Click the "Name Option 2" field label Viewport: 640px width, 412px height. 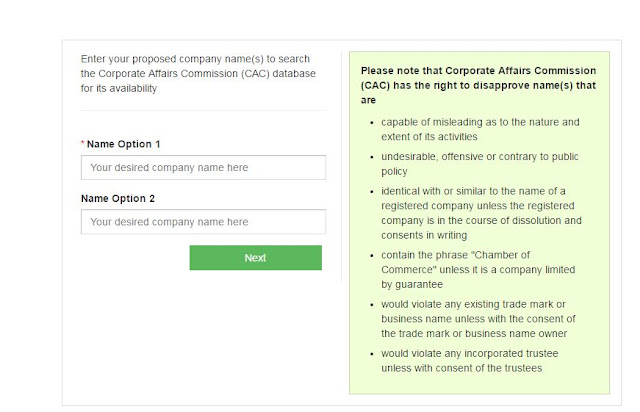click(118, 198)
